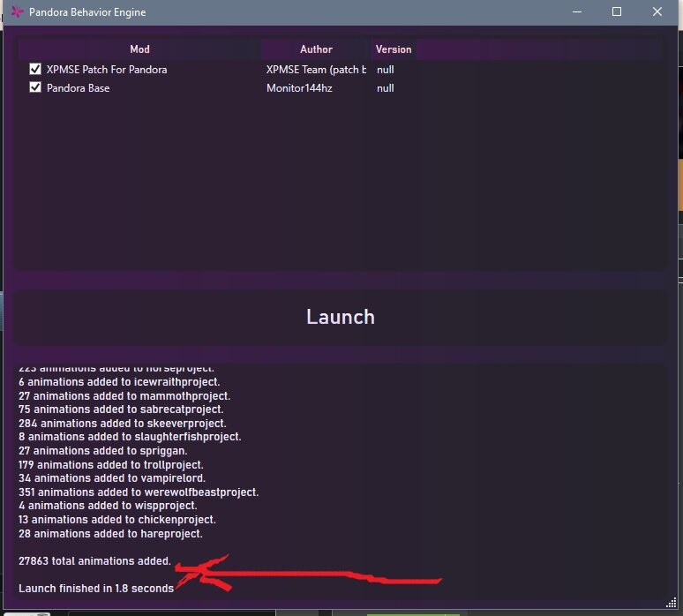Click the Pandora app logo icon

(17, 11)
